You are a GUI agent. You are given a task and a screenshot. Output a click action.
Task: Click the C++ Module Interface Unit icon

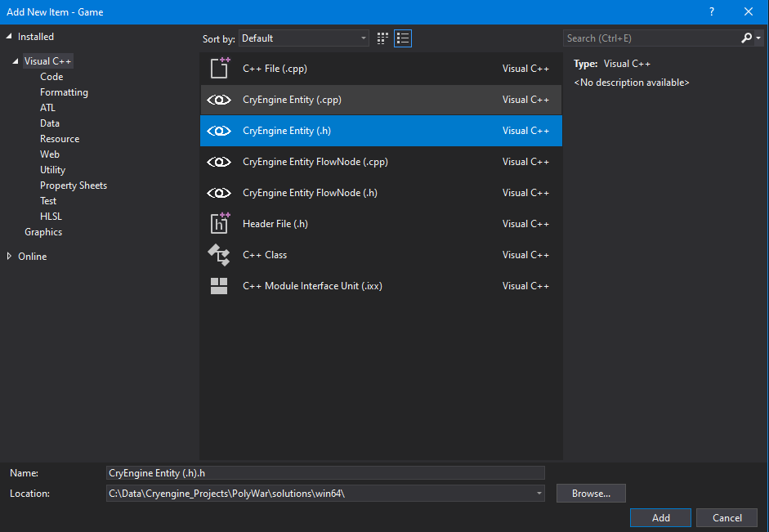(x=219, y=286)
